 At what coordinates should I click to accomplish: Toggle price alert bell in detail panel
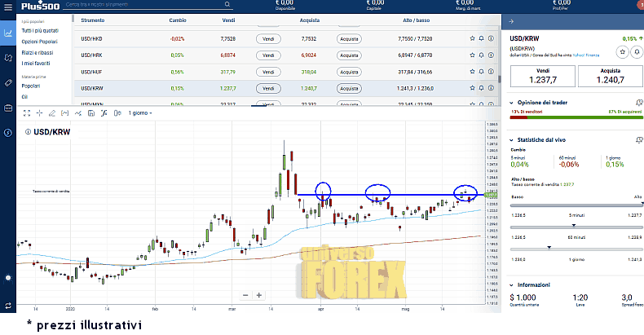coord(635,51)
